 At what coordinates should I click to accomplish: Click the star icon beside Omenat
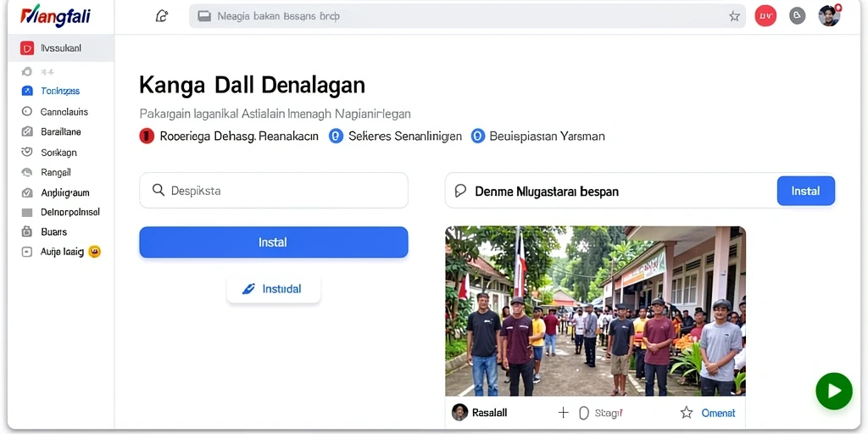click(x=687, y=413)
